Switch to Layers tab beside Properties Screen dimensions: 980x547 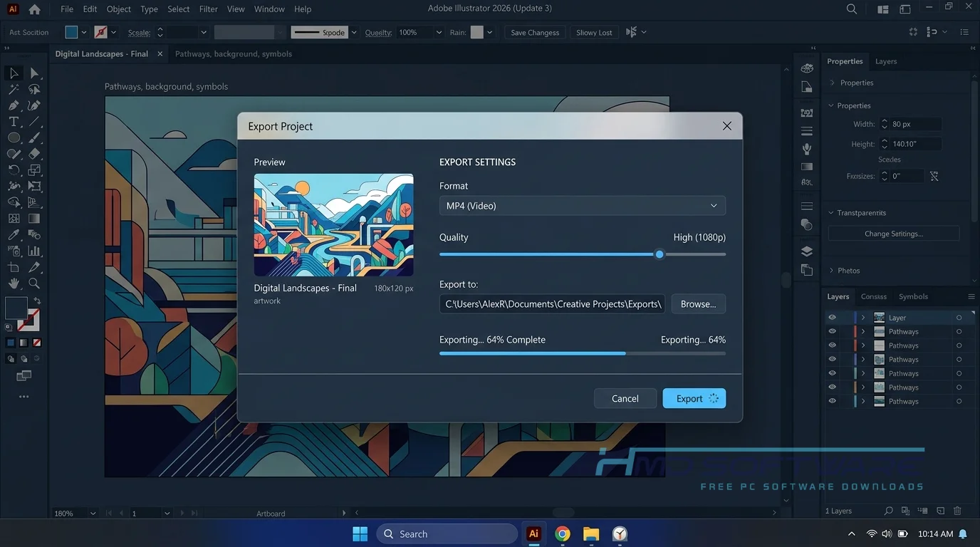coord(886,61)
